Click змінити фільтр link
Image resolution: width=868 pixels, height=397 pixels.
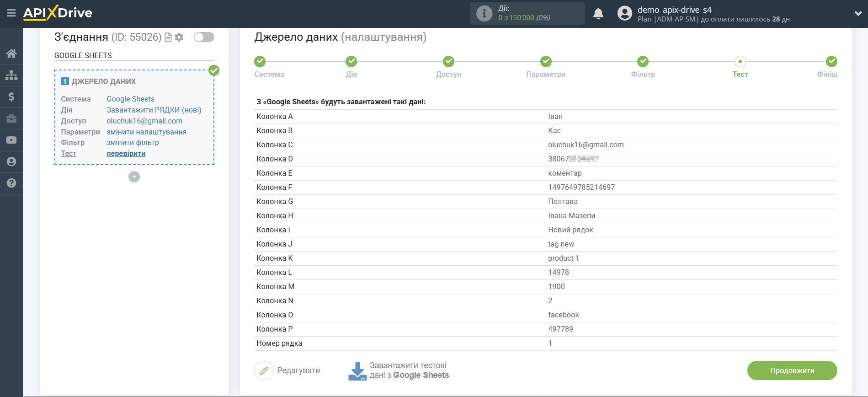coord(133,142)
